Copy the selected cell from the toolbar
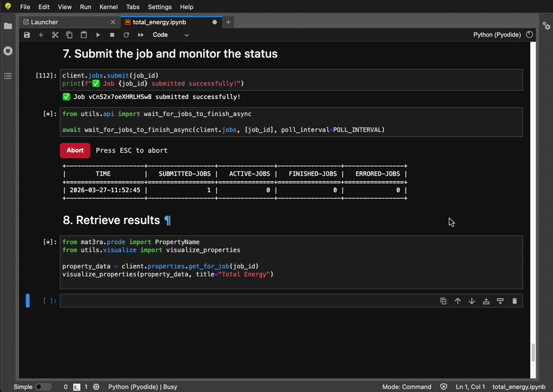 click(x=69, y=35)
